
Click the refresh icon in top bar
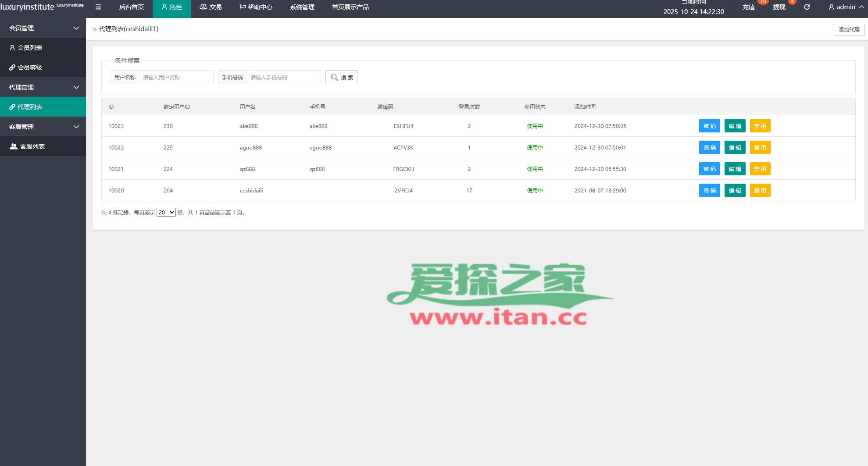pos(807,7)
